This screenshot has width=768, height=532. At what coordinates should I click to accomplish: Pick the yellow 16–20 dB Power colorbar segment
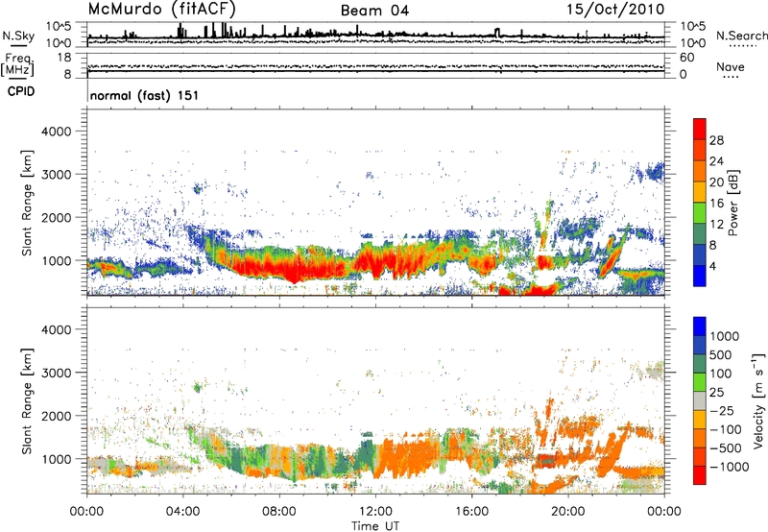tap(700, 192)
